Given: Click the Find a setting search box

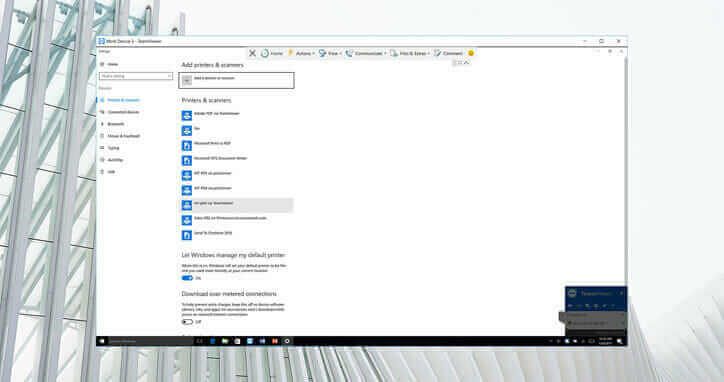Looking at the screenshot, I should (136, 76).
